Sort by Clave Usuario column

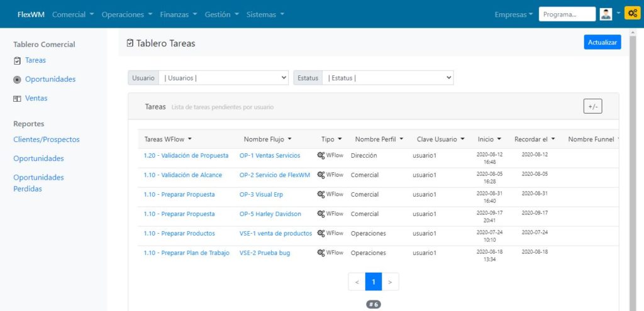pyautogui.click(x=441, y=139)
